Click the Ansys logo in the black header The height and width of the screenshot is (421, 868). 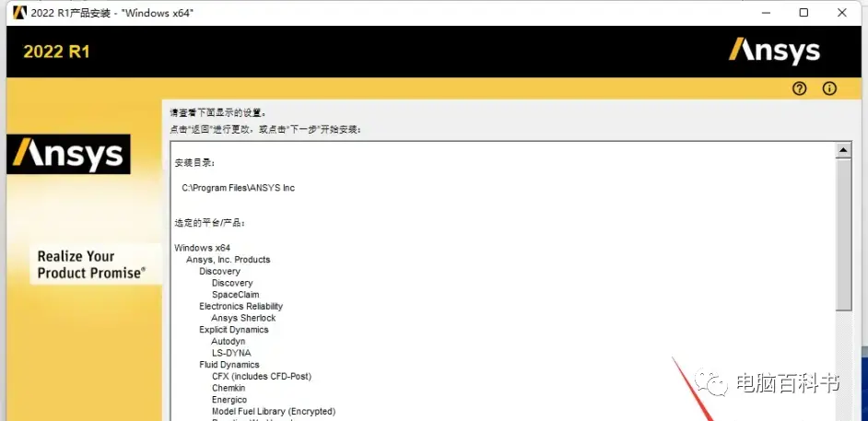(x=774, y=51)
